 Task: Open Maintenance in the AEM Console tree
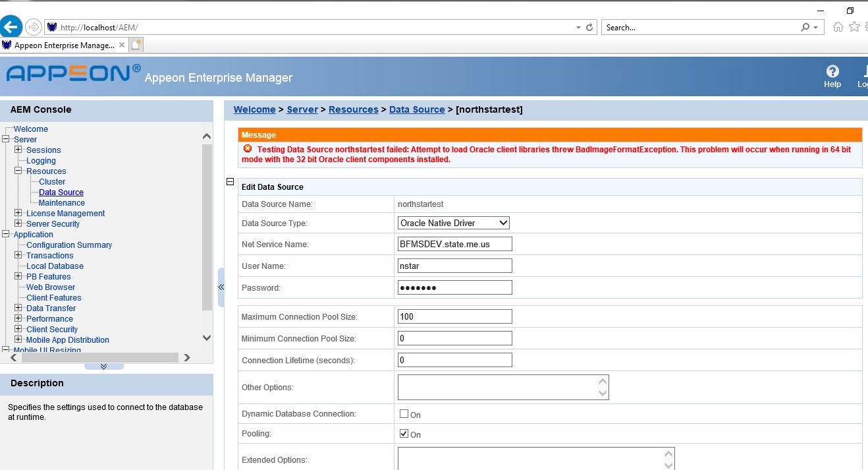tap(61, 203)
